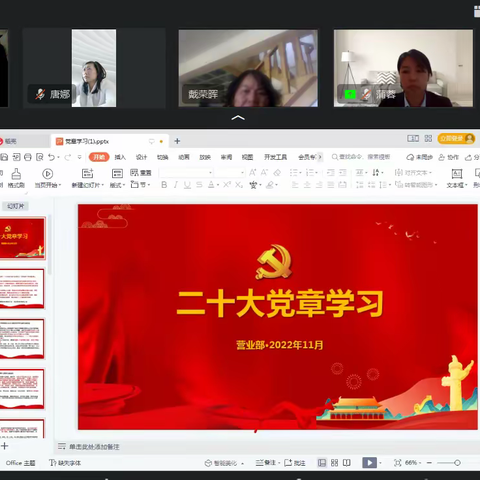Image resolution: width=480 pixels, height=480 pixels.
Task: Click the side-by-side layout icon near login
Action: pos(413,138)
